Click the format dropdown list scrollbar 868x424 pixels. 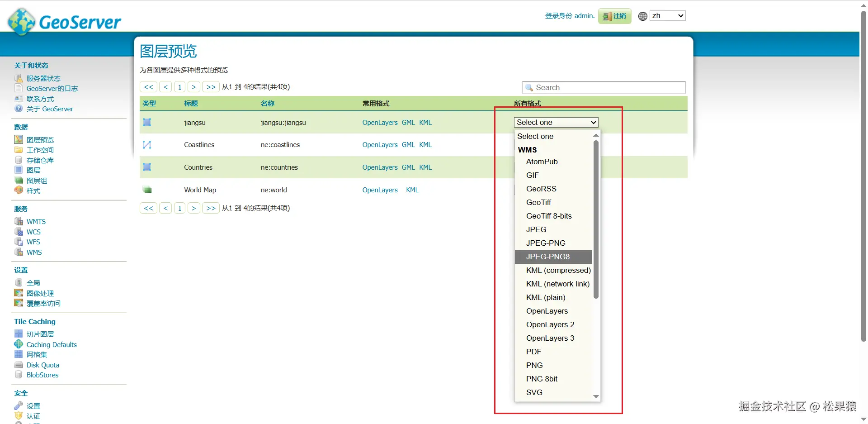[596, 219]
